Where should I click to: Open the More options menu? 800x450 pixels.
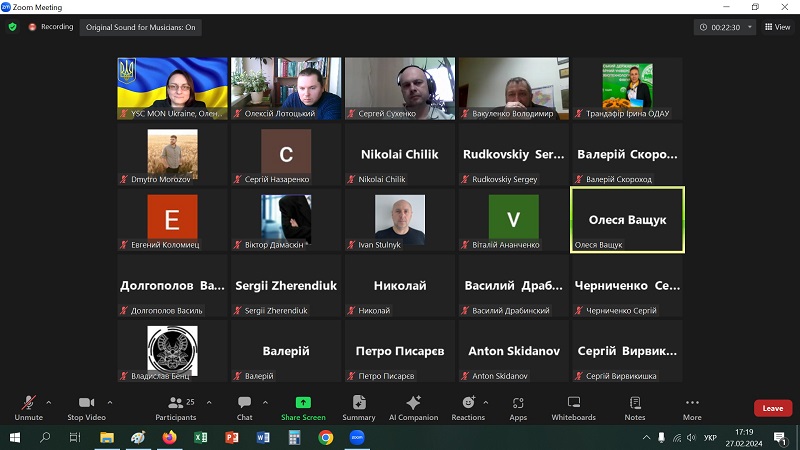coord(692,406)
